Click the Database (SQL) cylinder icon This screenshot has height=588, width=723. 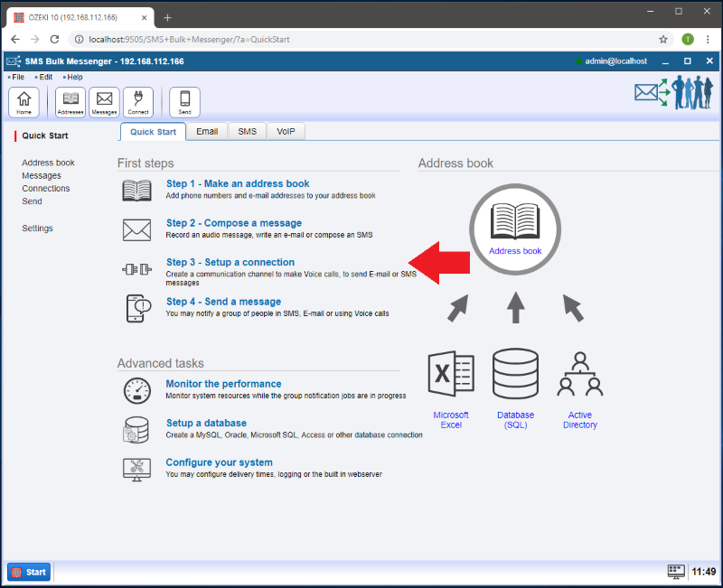pyautogui.click(x=515, y=375)
